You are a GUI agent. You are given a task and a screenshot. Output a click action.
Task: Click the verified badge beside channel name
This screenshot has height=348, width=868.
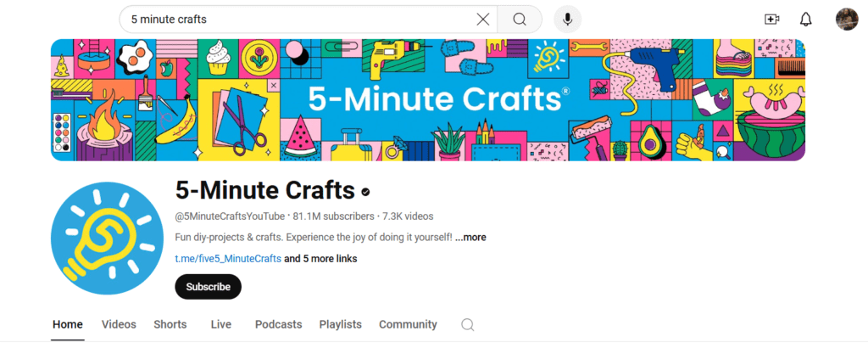(x=365, y=192)
